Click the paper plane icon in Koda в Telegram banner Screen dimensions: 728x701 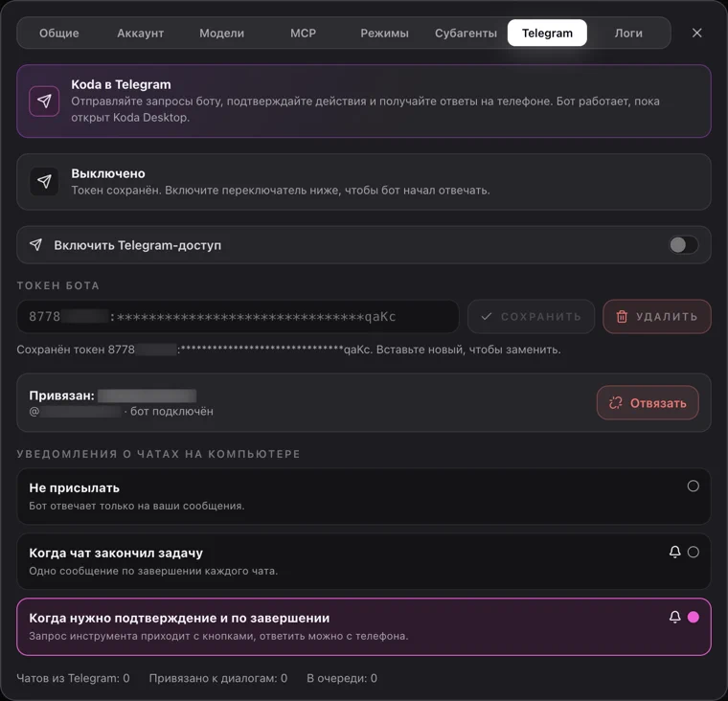[44, 101]
